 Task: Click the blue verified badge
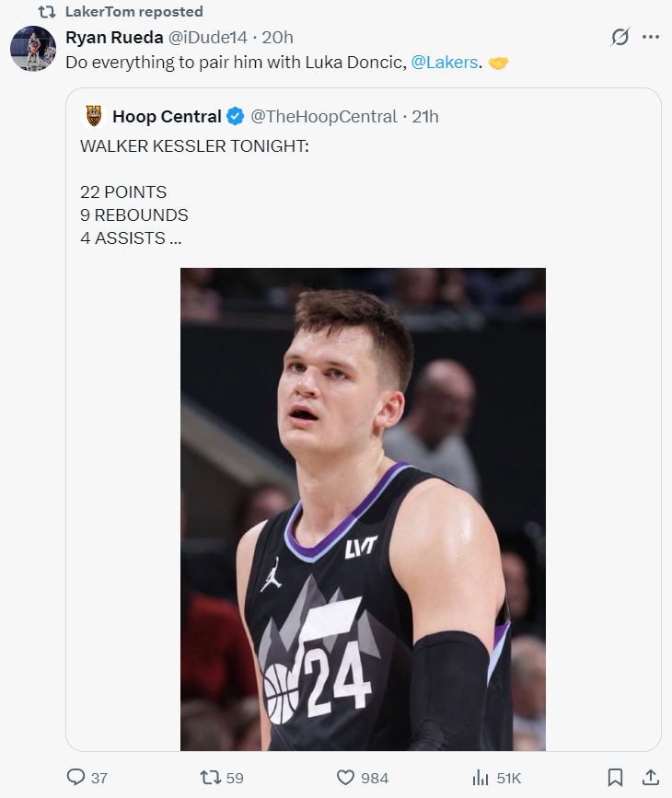(236, 116)
